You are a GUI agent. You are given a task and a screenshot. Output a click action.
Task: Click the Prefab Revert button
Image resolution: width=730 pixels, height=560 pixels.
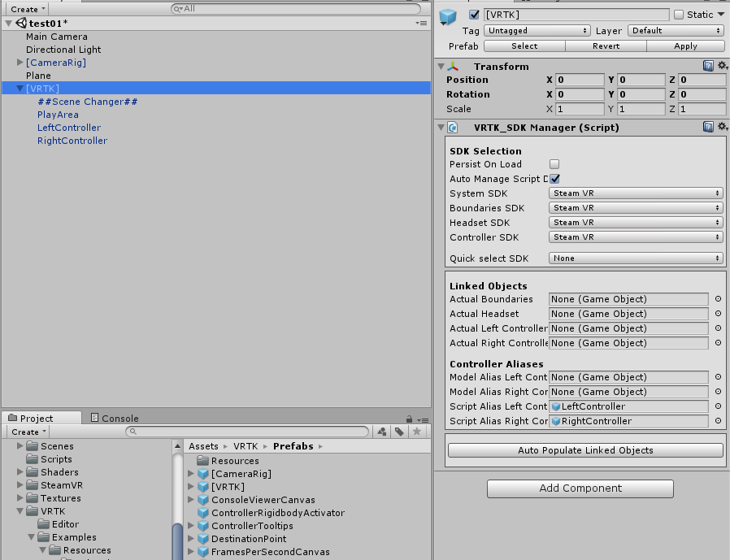606,46
